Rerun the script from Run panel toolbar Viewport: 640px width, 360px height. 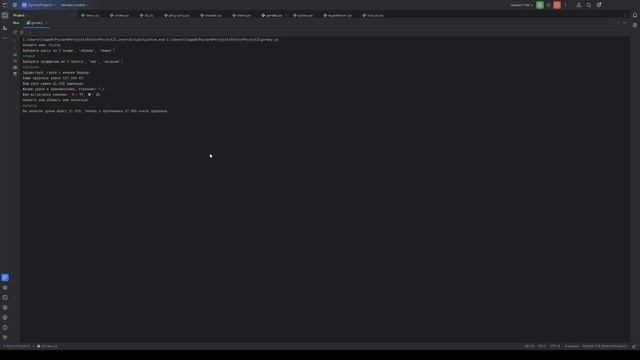coord(15,32)
